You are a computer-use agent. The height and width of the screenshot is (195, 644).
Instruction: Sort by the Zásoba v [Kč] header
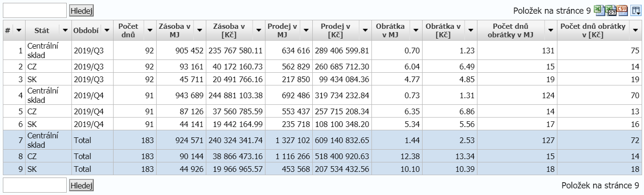pos(229,30)
